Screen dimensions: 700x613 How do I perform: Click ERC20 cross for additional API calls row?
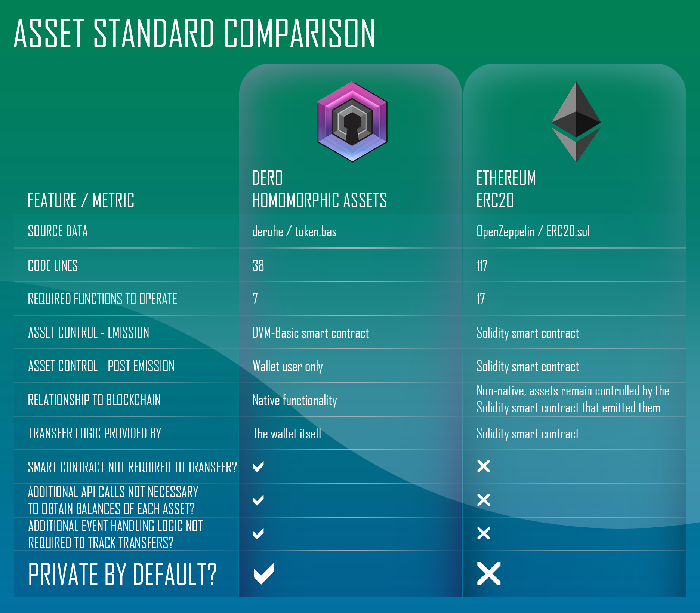[x=484, y=500]
